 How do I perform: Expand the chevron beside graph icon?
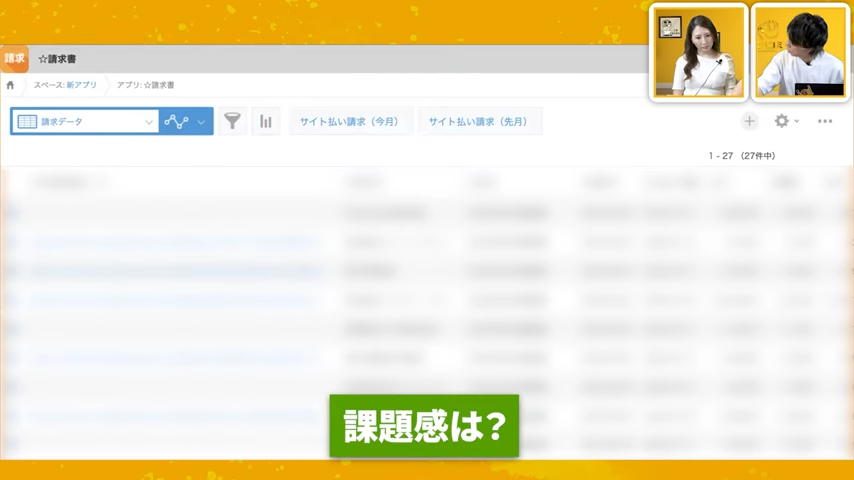coord(202,122)
